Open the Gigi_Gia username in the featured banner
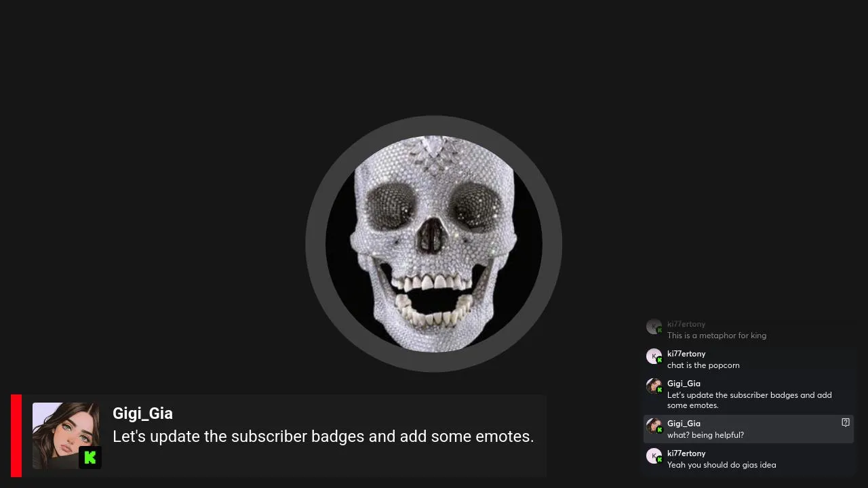This screenshot has height=488, width=868. [142, 413]
